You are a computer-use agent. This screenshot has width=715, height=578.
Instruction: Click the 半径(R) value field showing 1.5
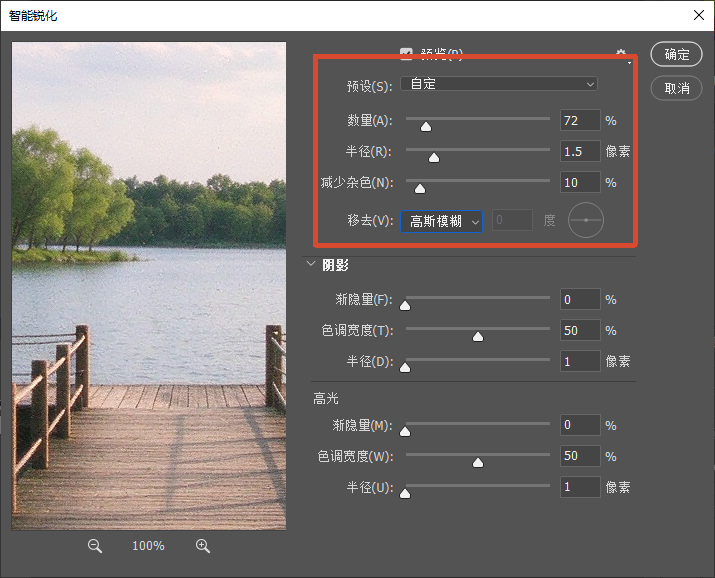(x=580, y=151)
